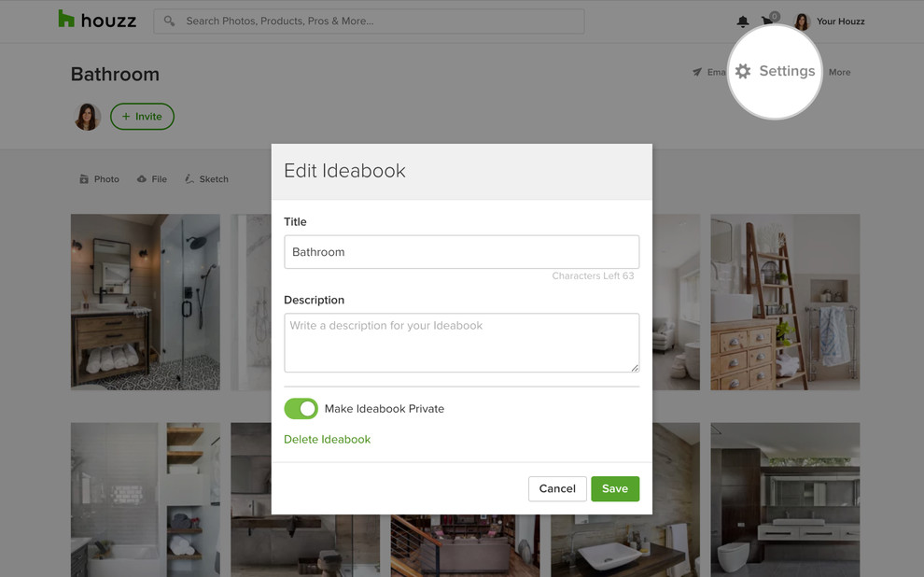Open the notifications bell
Viewport: 924px width, 577px height.
coord(743,21)
